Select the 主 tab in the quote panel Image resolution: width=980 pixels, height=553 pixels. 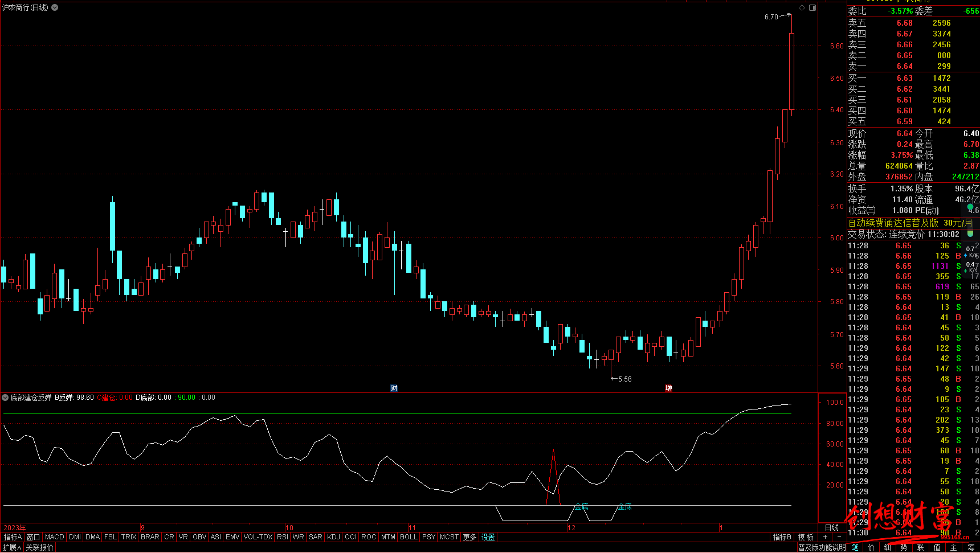coord(954,547)
